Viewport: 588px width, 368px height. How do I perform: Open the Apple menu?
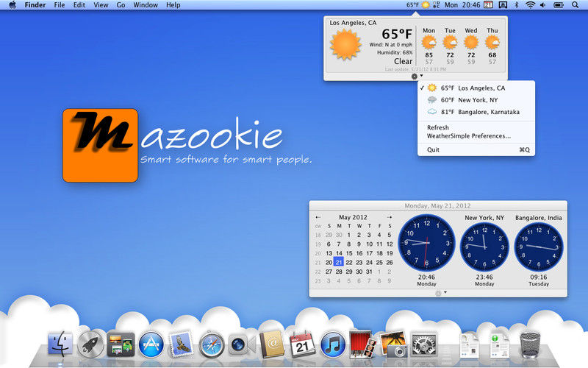point(12,5)
